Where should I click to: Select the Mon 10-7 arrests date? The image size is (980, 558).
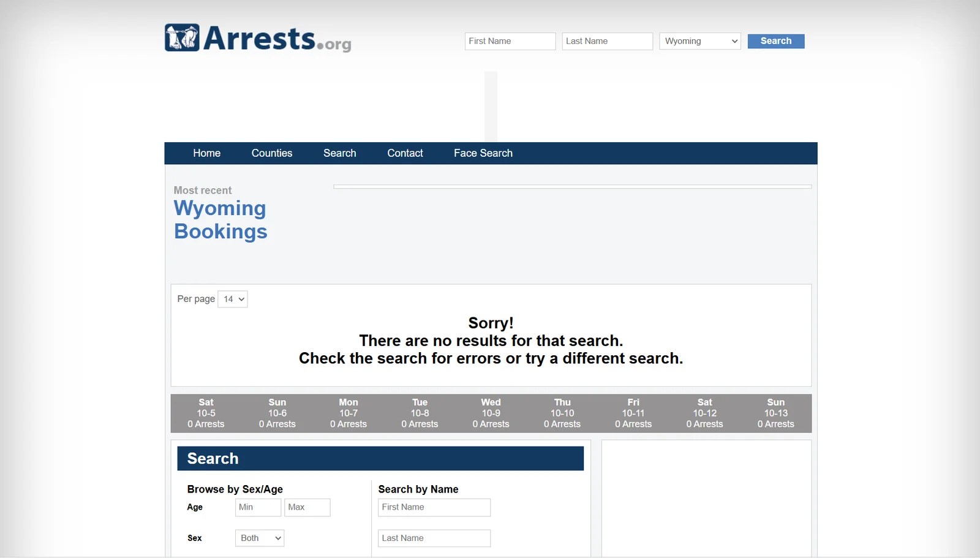pos(349,413)
